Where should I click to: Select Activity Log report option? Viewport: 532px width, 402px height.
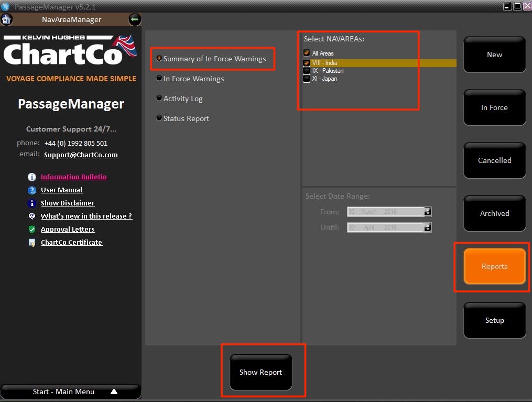[179, 99]
